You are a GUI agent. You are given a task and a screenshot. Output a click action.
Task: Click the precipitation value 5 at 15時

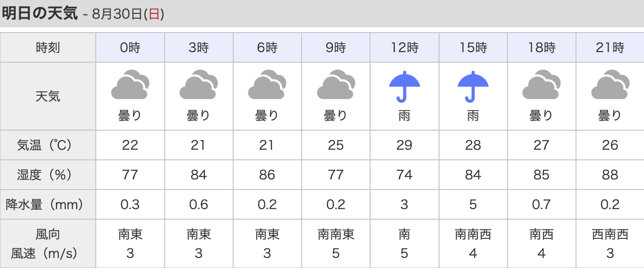[x=473, y=205]
